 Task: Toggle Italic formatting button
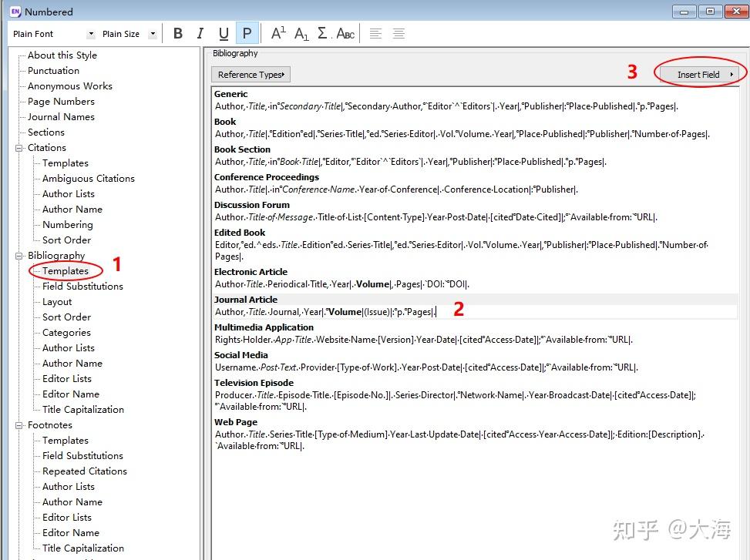coord(200,33)
